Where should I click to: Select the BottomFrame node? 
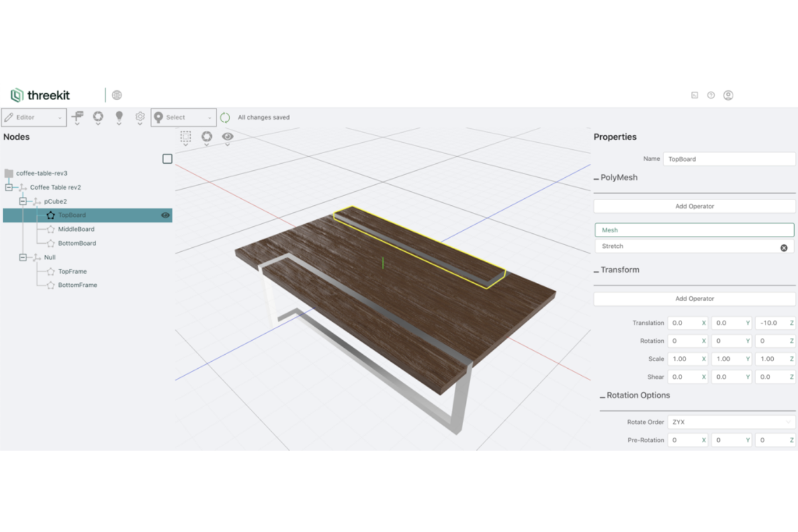[78, 285]
